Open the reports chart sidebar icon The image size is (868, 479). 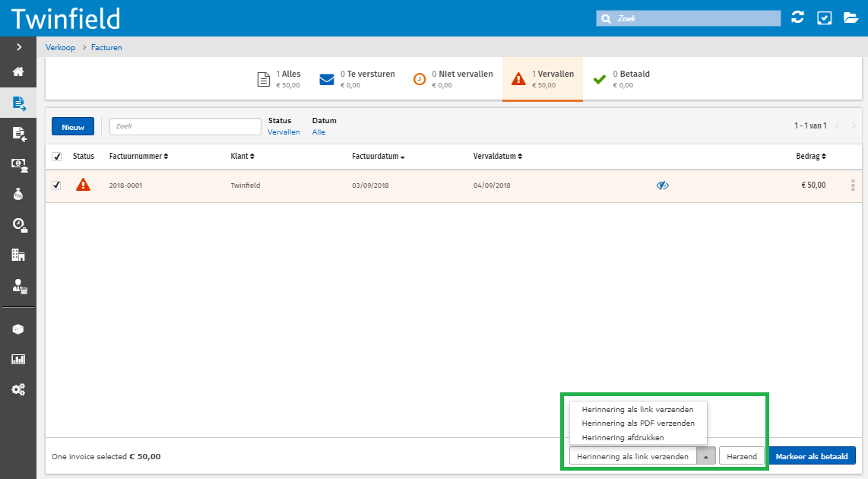[18, 359]
